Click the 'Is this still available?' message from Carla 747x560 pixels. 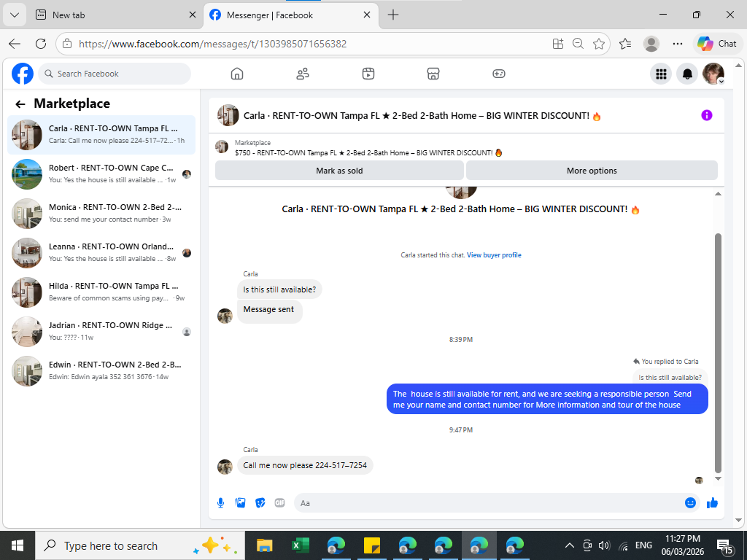tap(279, 289)
